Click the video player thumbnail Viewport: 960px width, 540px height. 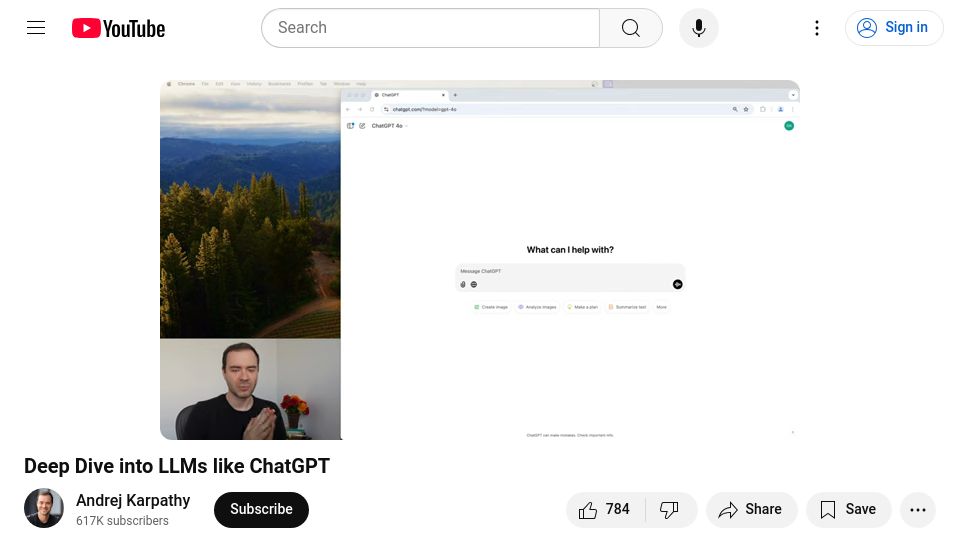479,260
